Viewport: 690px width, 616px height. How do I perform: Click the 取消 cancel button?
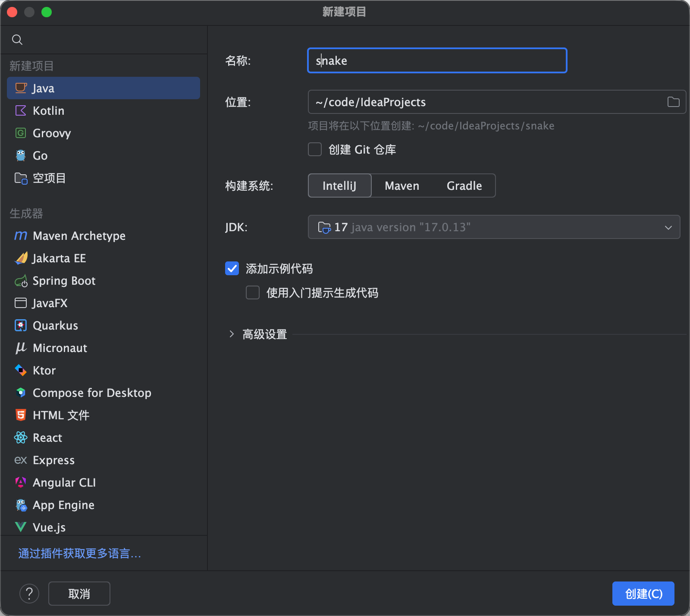pos(79,594)
